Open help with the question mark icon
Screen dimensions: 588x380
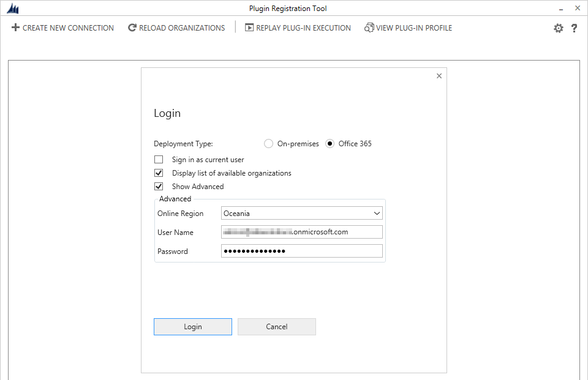[574, 28]
